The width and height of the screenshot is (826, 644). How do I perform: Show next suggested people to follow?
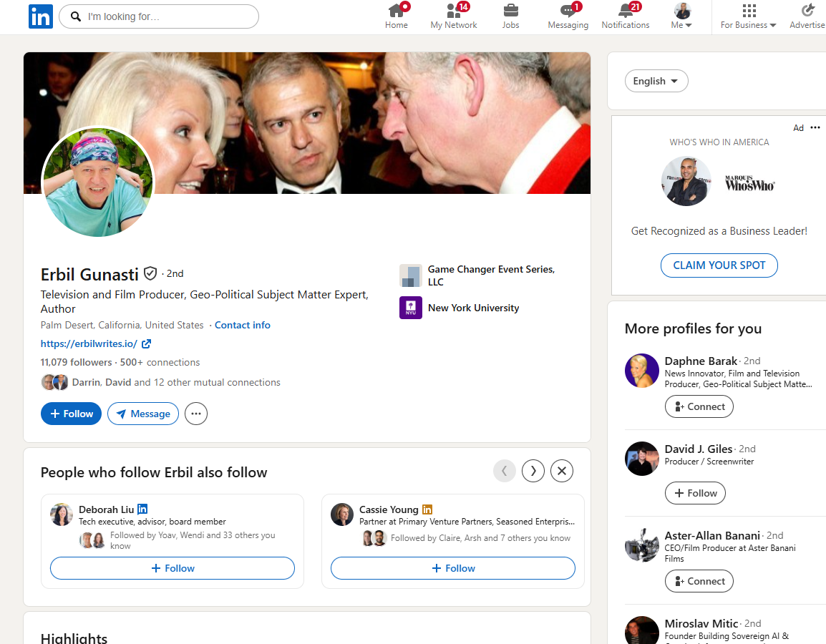coord(533,471)
